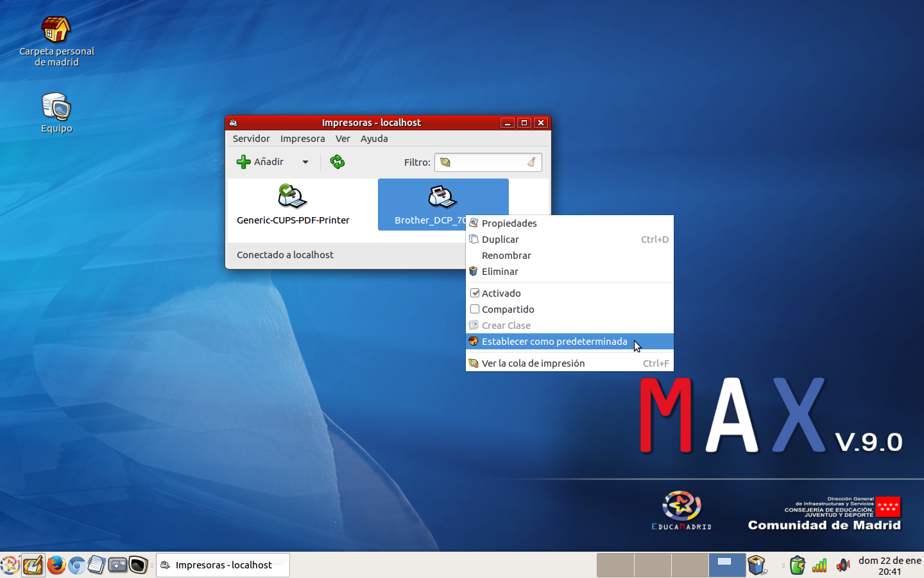Toggle the Compartido checkbox

tap(475, 309)
